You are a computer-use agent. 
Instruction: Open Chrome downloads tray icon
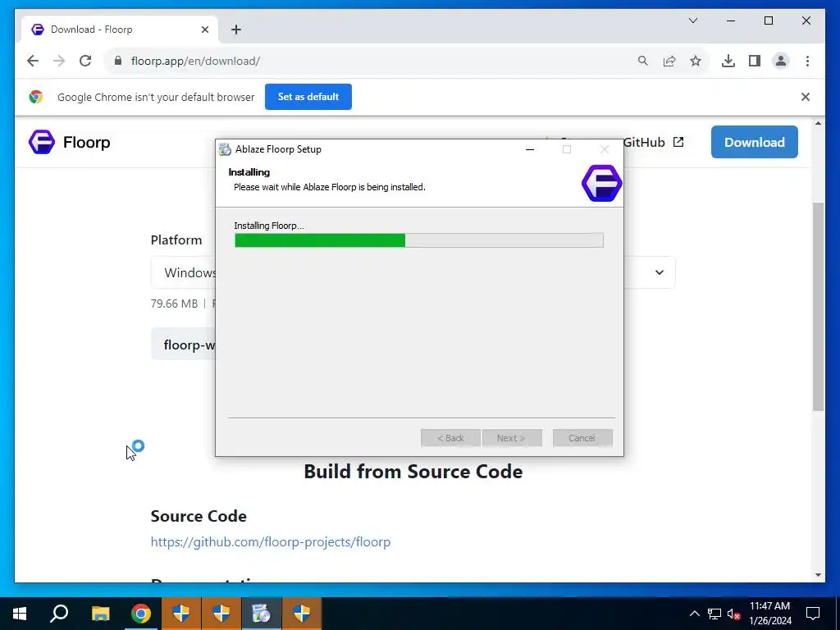(x=728, y=61)
